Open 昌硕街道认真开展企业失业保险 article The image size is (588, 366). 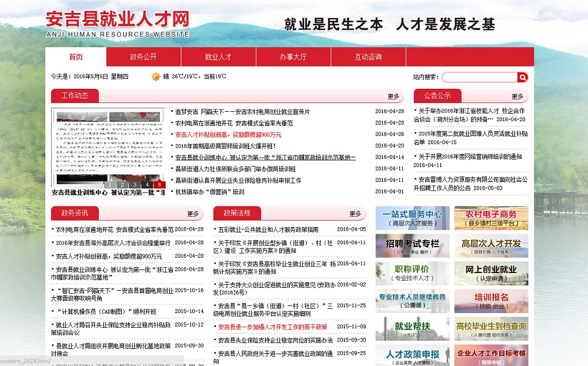238,181
